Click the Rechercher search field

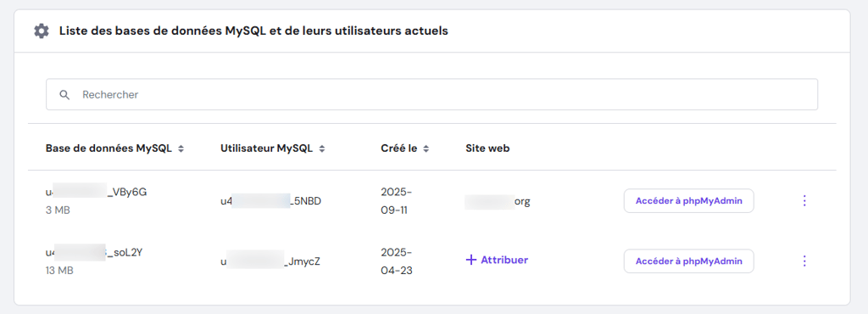[431, 95]
